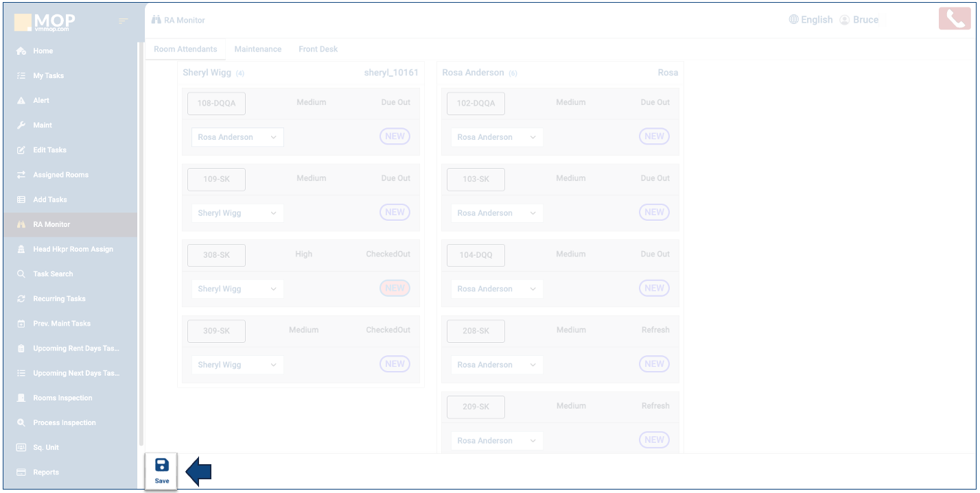Viewport: 980px width, 493px height.
Task: Click the 102-DQQA room button
Action: click(476, 104)
